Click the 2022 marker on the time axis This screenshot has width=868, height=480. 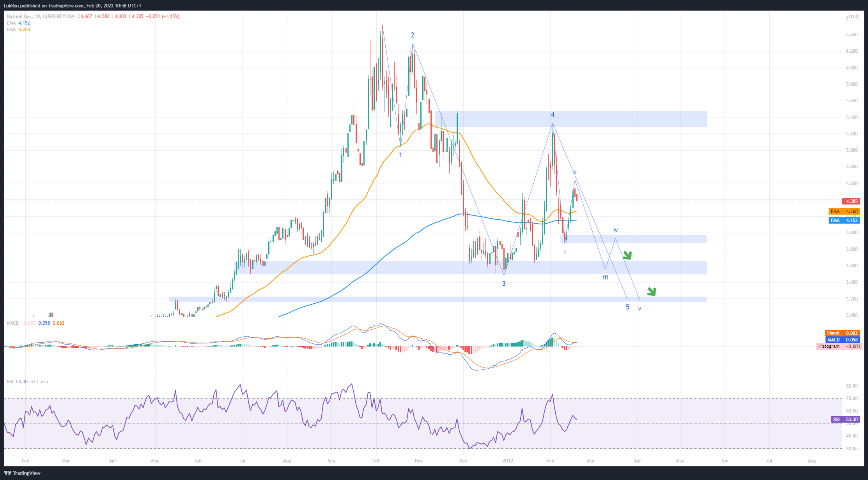(x=508, y=461)
